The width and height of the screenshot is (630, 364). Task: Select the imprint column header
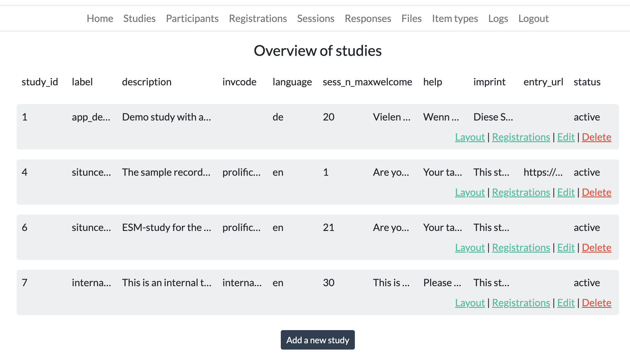click(x=489, y=82)
